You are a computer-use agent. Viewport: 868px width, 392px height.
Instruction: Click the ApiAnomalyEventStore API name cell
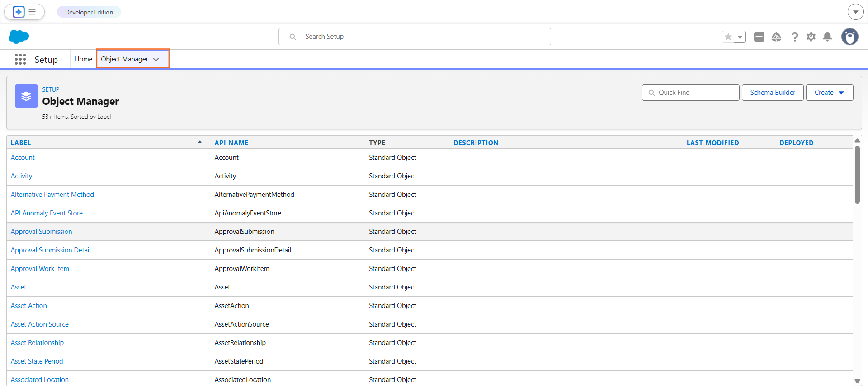coord(248,213)
